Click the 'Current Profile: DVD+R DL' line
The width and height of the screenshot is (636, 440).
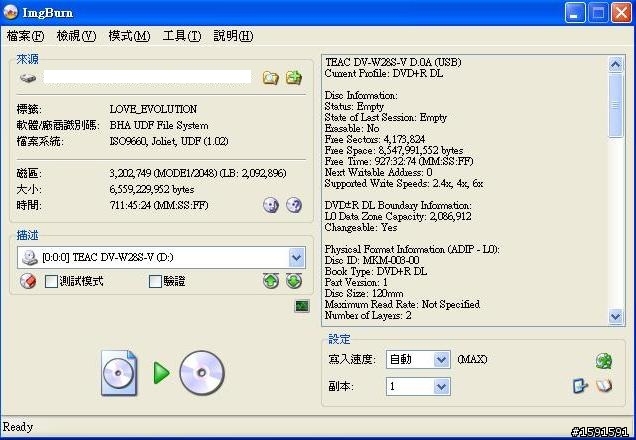pyautogui.click(x=384, y=73)
